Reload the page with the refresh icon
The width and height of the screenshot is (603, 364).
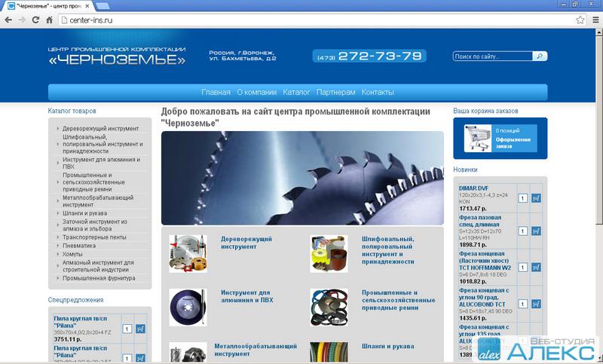39,20
